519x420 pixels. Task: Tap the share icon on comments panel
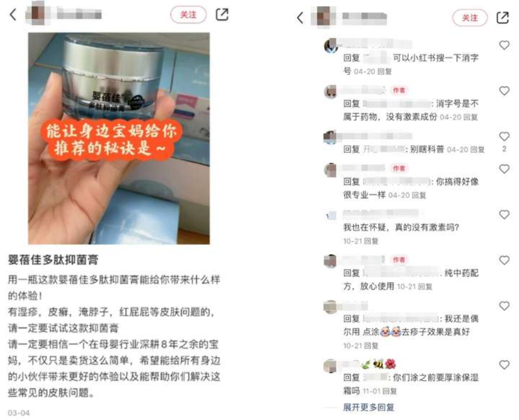click(x=502, y=18)
